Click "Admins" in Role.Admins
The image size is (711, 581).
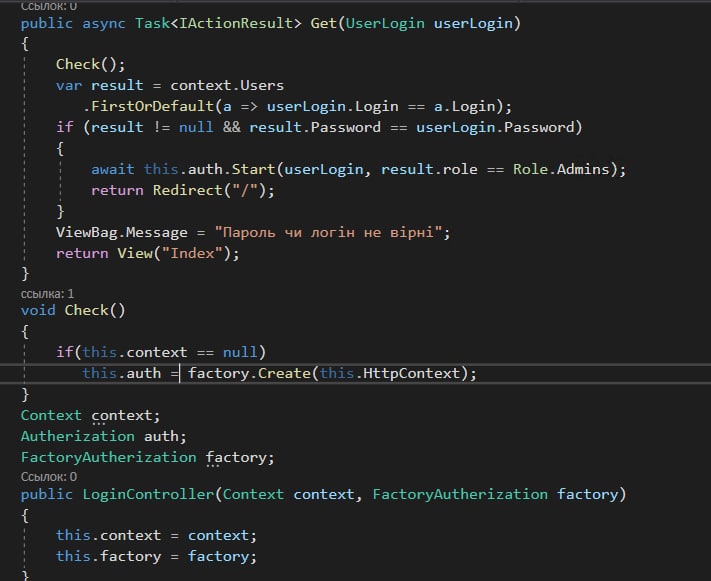click(x=583, y=169)
